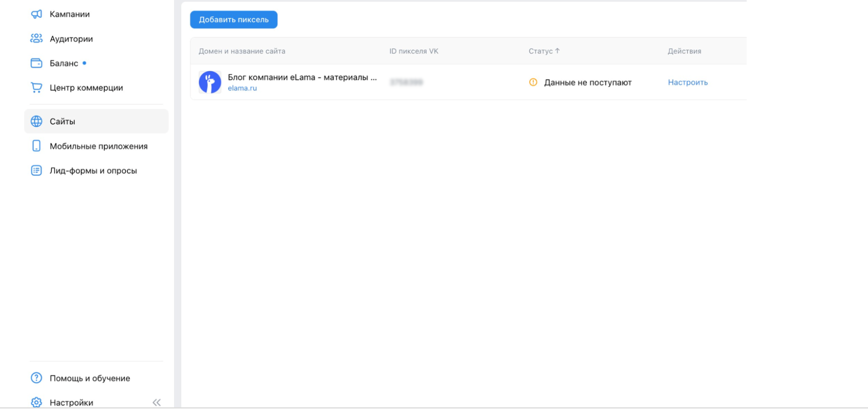Open Баланс using the wallet icon
This screenshot has width=868, height=409.
point(36,63)
